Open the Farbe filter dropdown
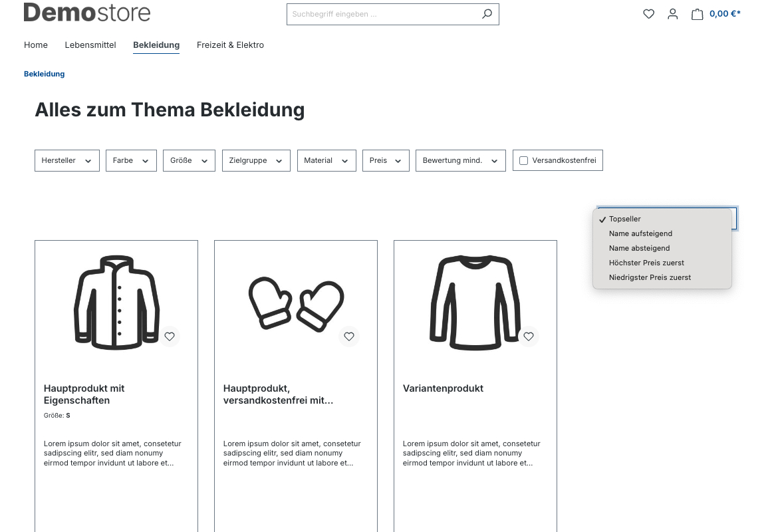Screen dimensions: 774x532 [x=131, y=161]
